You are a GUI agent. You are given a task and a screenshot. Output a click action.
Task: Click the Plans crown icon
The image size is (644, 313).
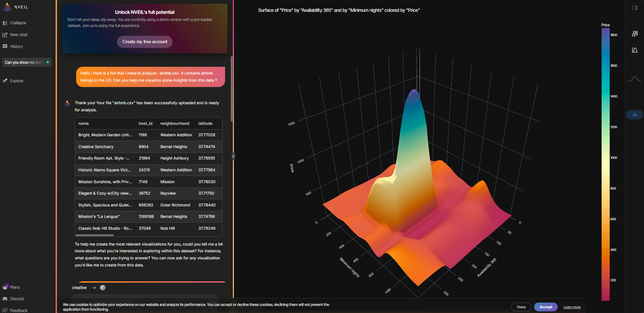click(5, 287)
